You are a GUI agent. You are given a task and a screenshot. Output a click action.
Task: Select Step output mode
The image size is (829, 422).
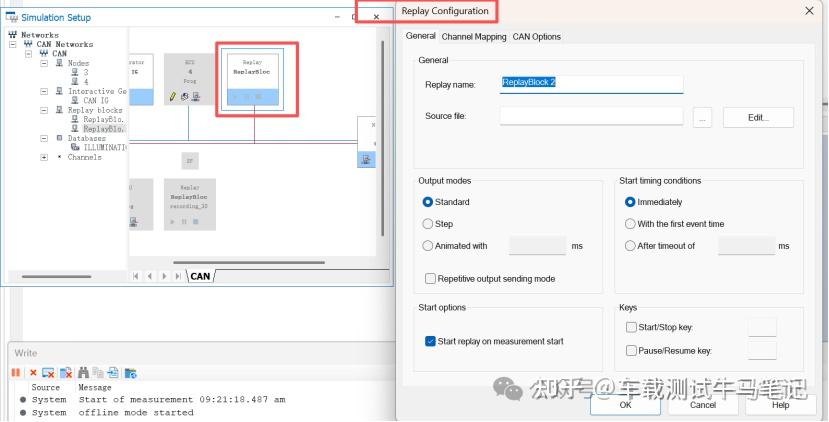click(428, 224)
